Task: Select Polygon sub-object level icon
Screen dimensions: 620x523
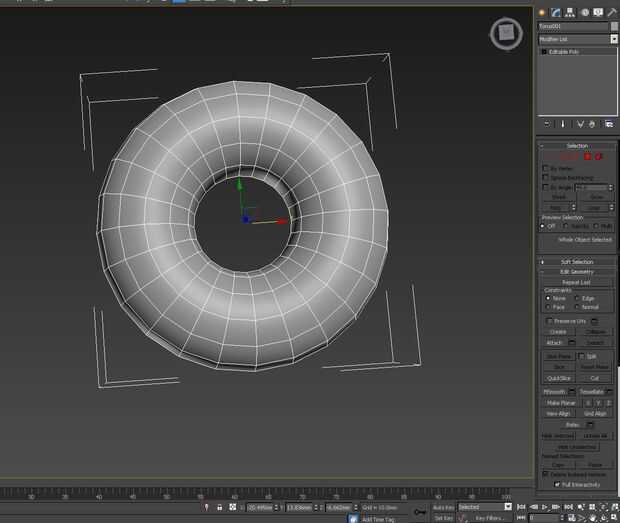Action: [587, 156]
